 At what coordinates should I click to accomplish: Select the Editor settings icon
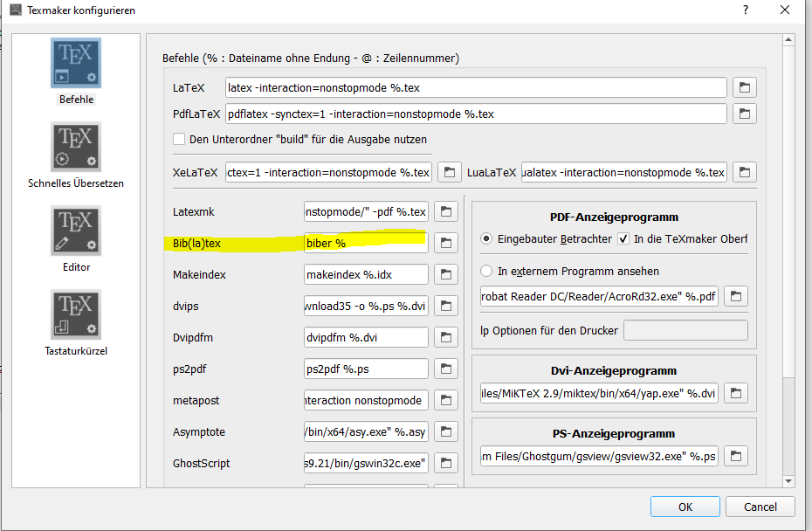pyautogui.click(x=76, y=231)
